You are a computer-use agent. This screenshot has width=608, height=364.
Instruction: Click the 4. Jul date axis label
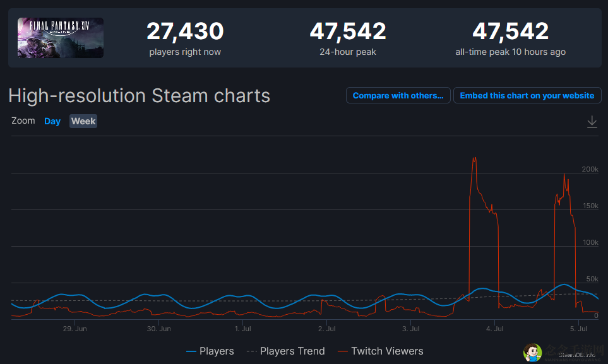[x=495, y=329]
